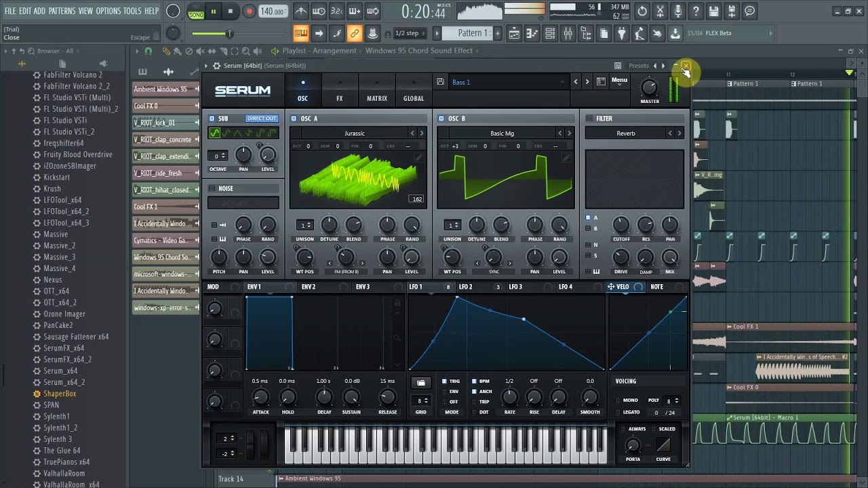Select the sine wave shape in SUB oscillator
The image size is (868, 488).
pyautogui.click(x=215, y=133)
